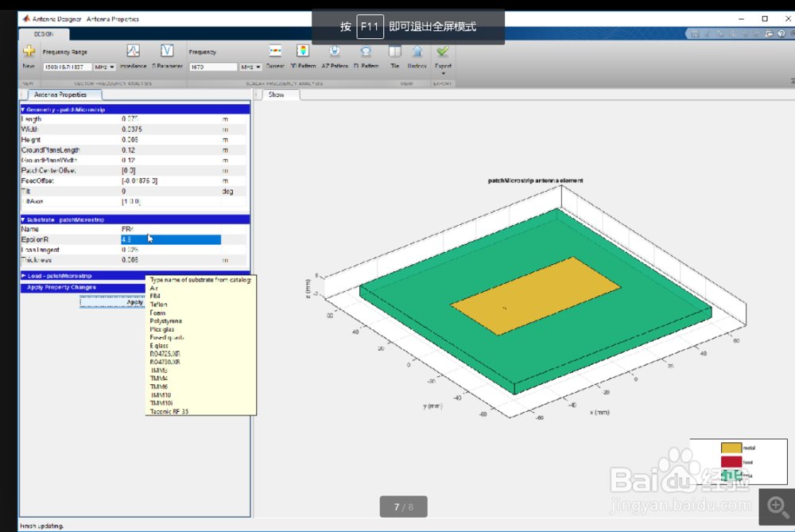Click the FeedOffset value field
The height and width of the screenshot is (532, 795).
[170, 181]
